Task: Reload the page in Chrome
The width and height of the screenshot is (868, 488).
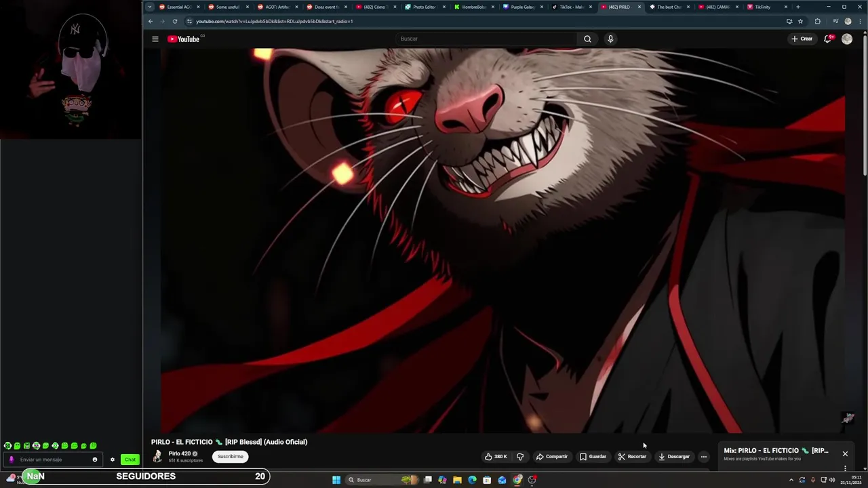Action: pos(175,21)
